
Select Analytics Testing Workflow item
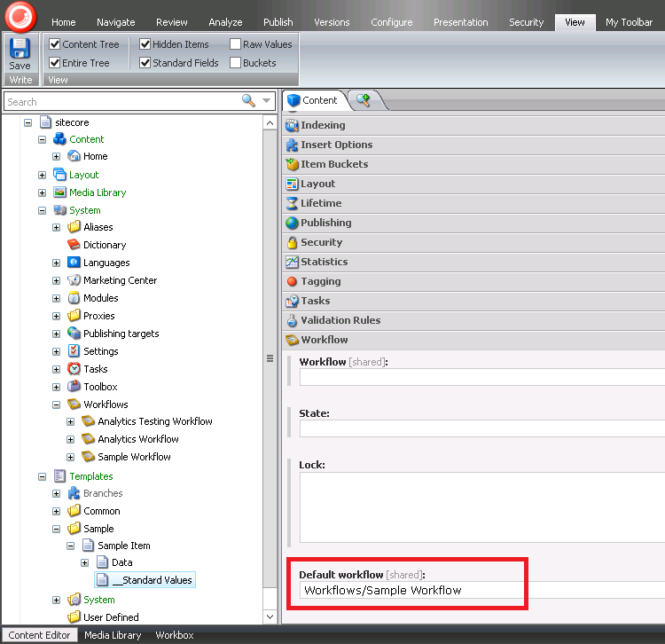pos(155,421)
